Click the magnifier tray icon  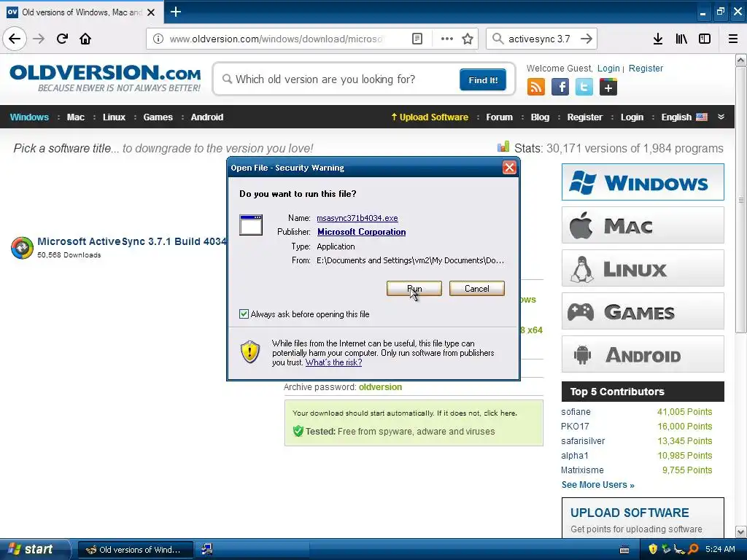point(694,549)
